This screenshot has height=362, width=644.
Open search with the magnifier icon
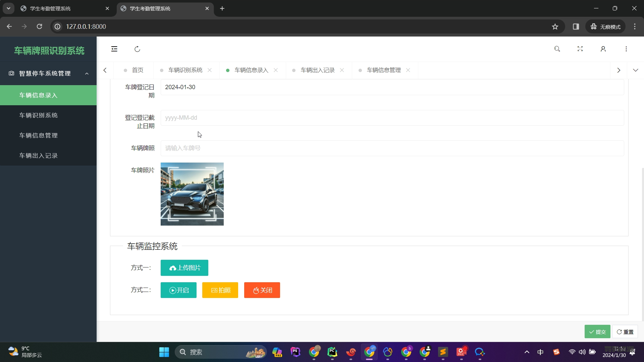(557, 49)
